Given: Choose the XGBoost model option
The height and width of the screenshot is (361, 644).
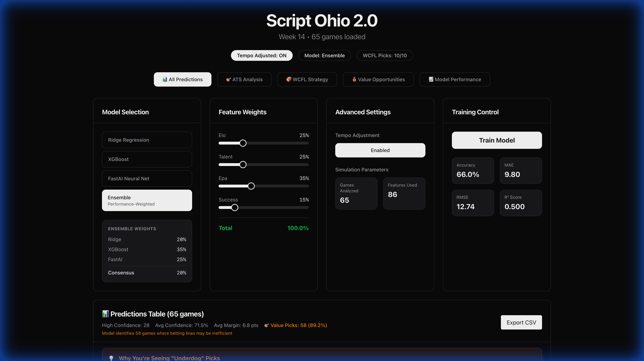Looking at the screenshot, I should [x=147, y=159].
